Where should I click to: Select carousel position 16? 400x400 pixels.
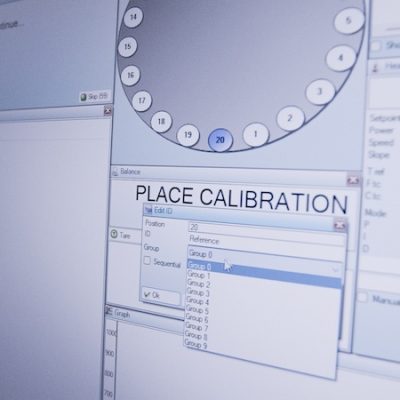pos(130,75)
